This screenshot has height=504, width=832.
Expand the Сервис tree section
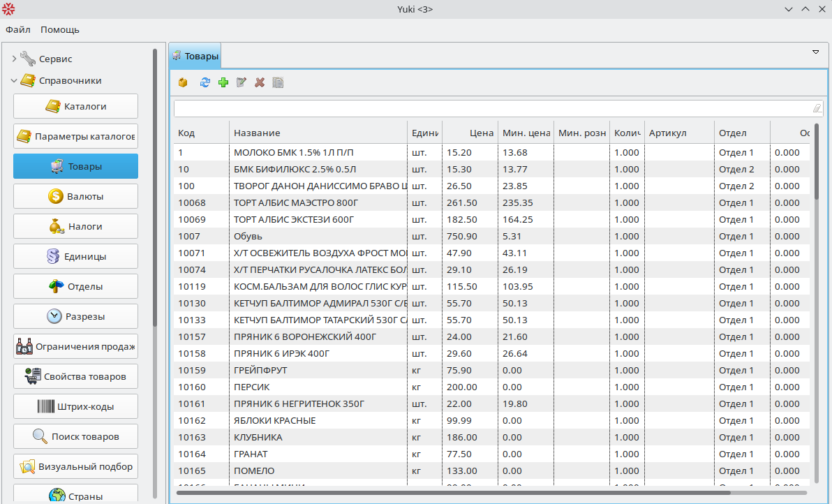[x=14, y=59]
